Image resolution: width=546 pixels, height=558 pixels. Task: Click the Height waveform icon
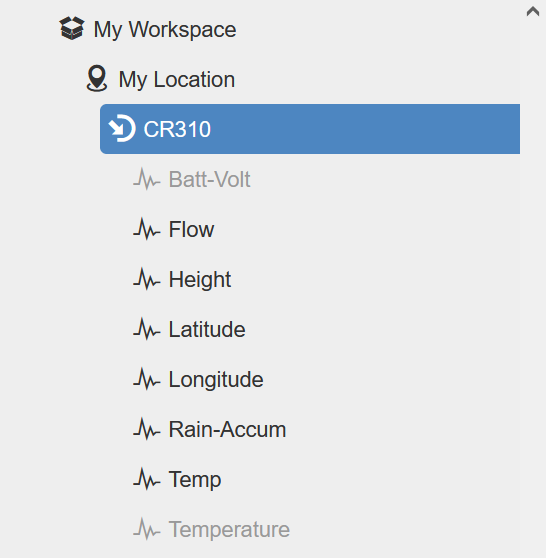(x=147, y=279)
